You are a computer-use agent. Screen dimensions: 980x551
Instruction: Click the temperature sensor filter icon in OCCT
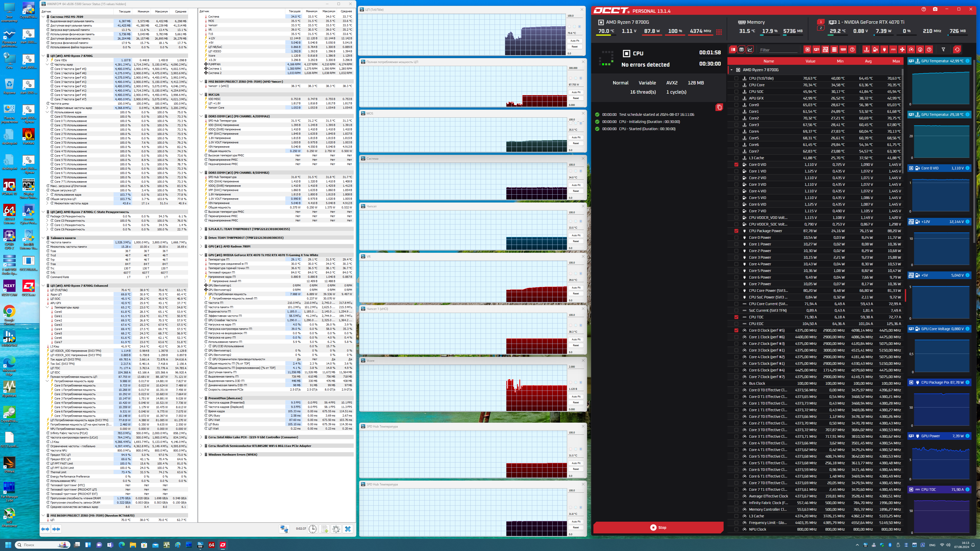click(x=866, y=49)
